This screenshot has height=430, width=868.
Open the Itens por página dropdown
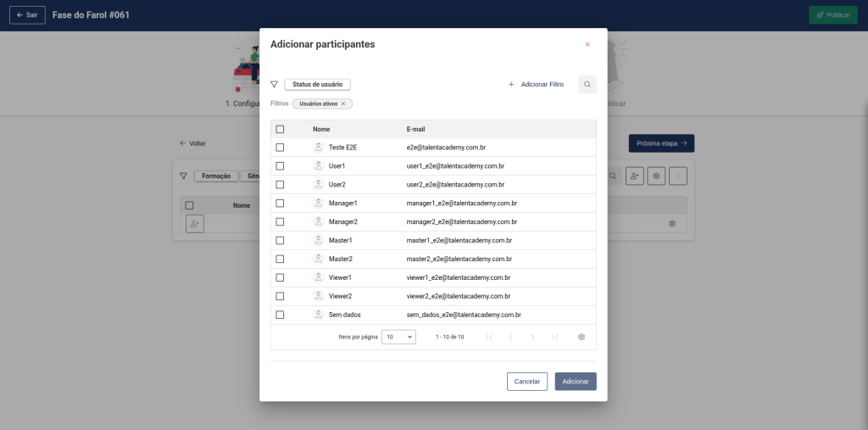point(398,337)
